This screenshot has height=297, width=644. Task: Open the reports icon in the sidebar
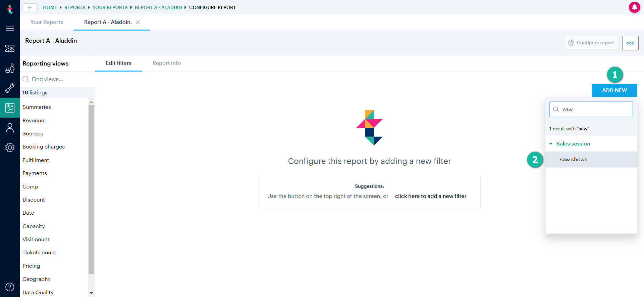click(10, 108)
